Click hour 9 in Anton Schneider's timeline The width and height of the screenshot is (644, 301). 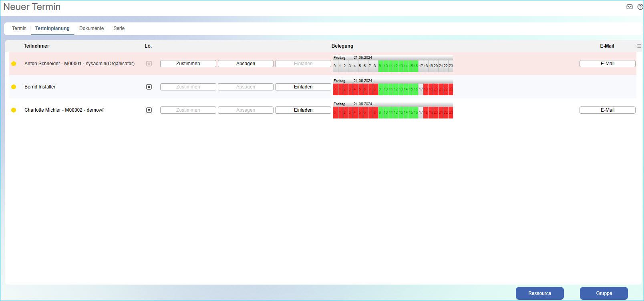pyautogui.click(x=380, y=66)
